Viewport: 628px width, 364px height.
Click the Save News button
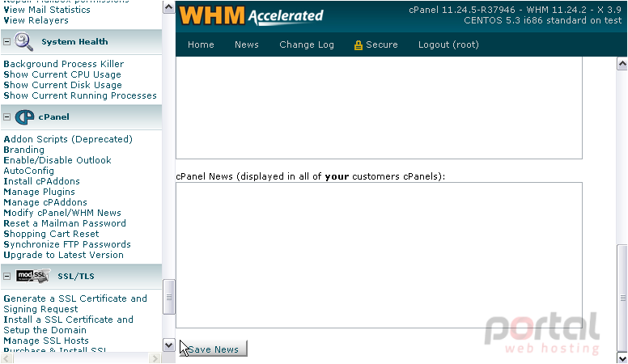click(x=213, y=349)
